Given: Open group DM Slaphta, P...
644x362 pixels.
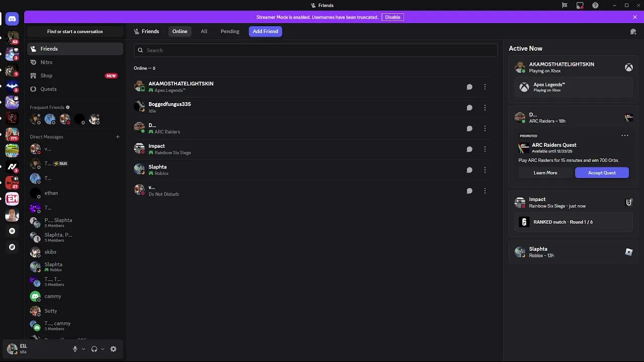Looking at the screenshot, I should tap(75, 237).
